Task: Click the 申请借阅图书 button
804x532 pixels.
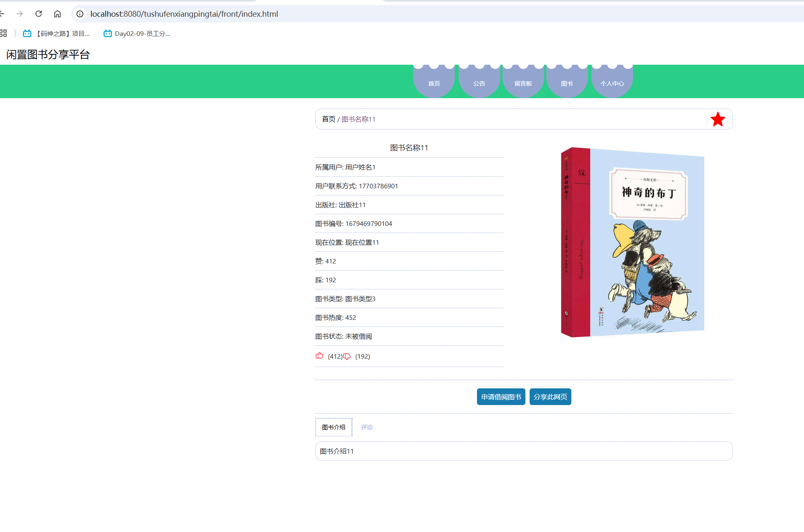Action: 501,397
